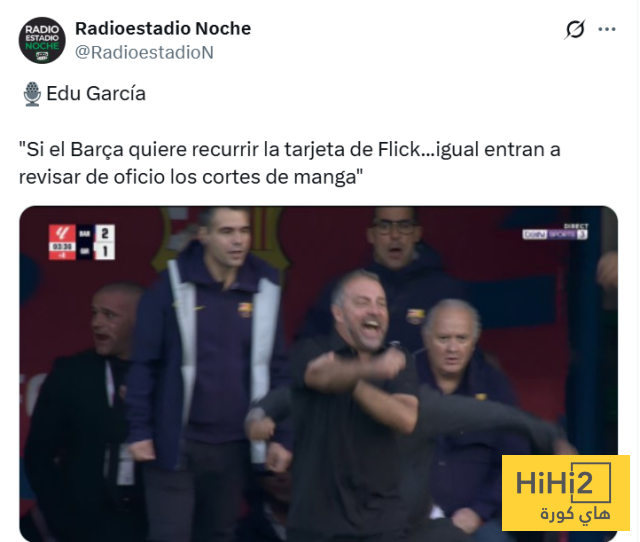This screenshot has height=542, width=640.
Task: Open the embedded match image
Action: (318, 373)
